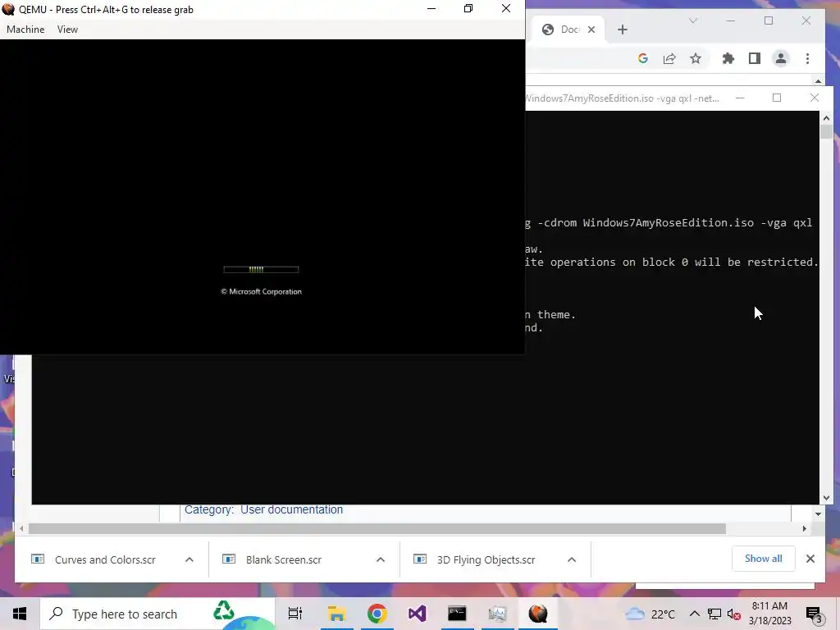Screen dimensions: 840x630
Task: Close the Chrome downloads bar
Action: pyautogui.click(x=810, y=559)
